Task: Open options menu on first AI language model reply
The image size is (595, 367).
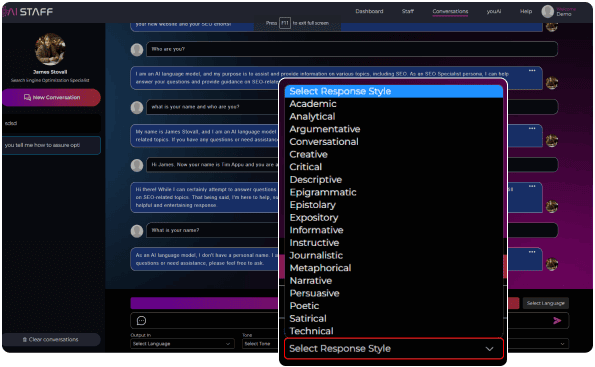Action: 532,71
